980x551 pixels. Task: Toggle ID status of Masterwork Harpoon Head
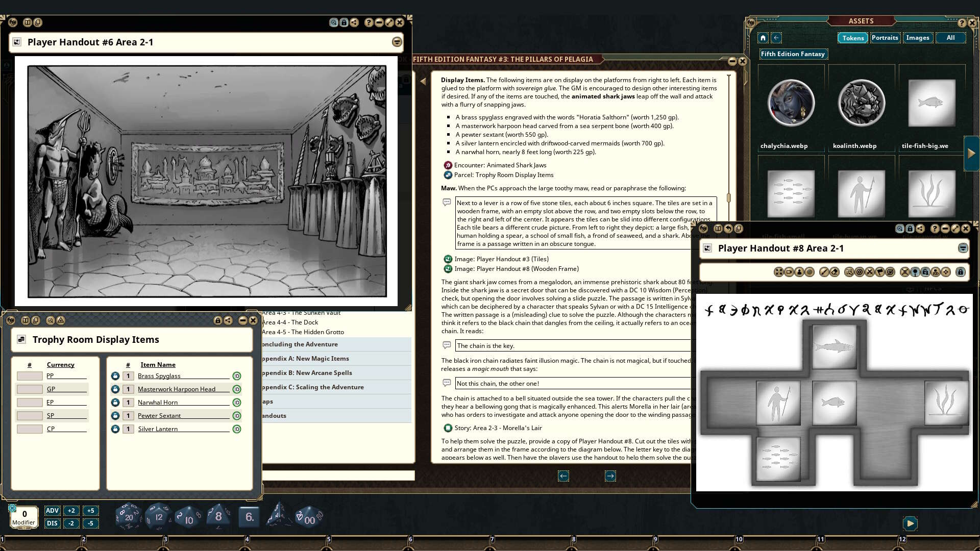[x=237, y=389]
